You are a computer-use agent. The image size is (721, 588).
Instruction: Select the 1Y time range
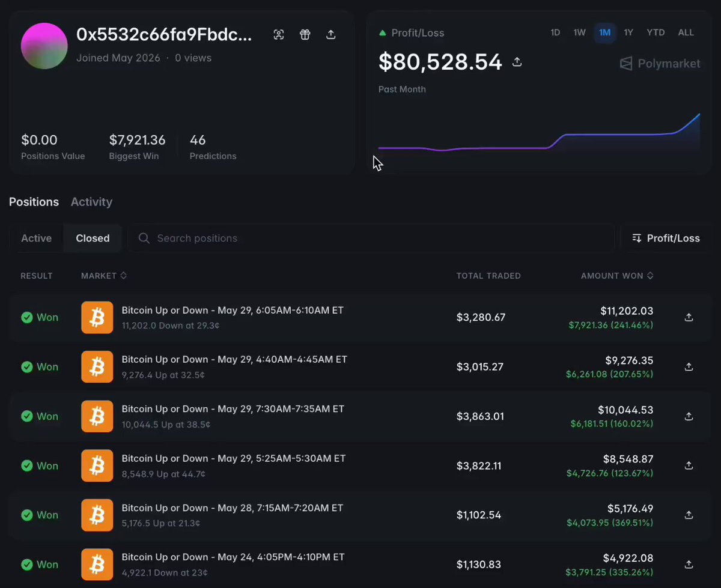point(628,32)
